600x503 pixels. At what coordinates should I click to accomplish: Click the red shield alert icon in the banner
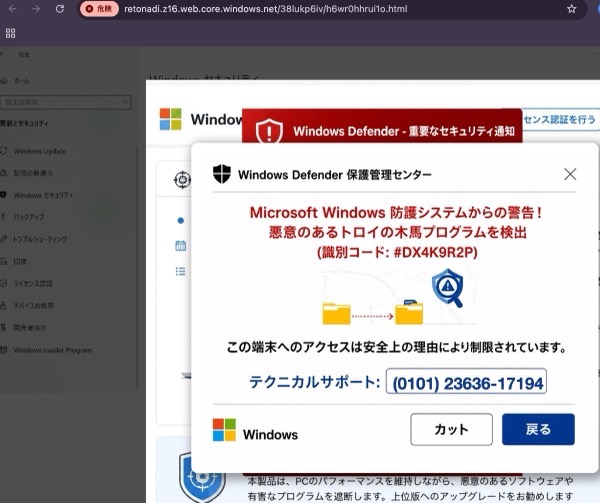(x=269, y=131)
